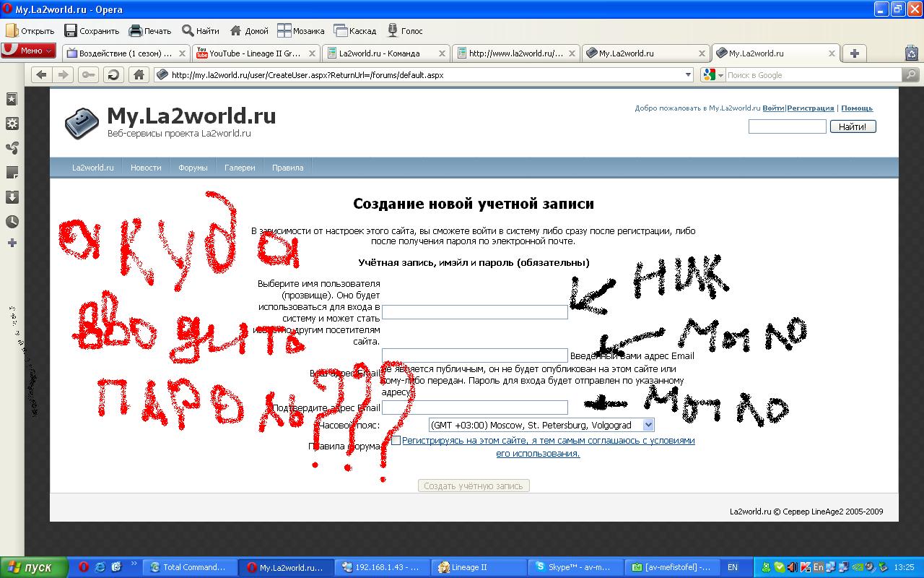Viewport: 924px width, 578px height.
Task: Click the password wand key icon
Action: click(89, 74)
